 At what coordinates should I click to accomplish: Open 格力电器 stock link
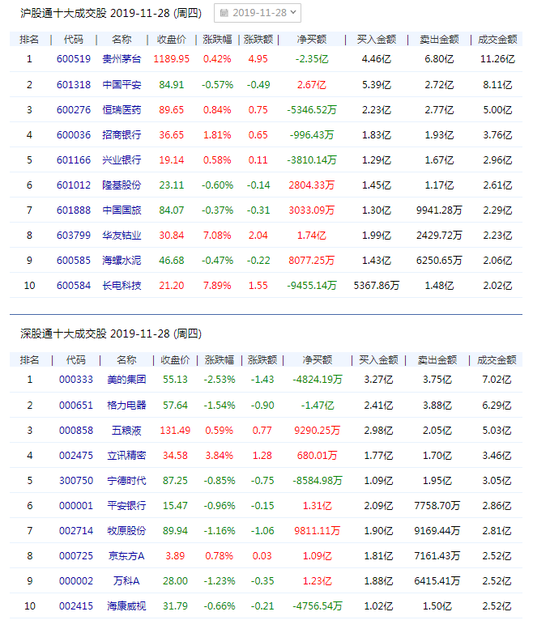point(126,405)
